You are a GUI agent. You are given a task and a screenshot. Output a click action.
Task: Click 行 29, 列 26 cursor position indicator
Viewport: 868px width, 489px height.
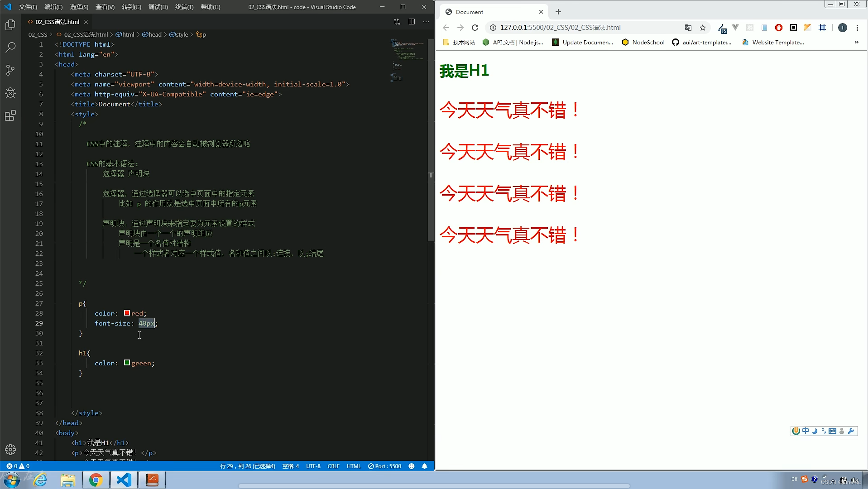[248, 466]
